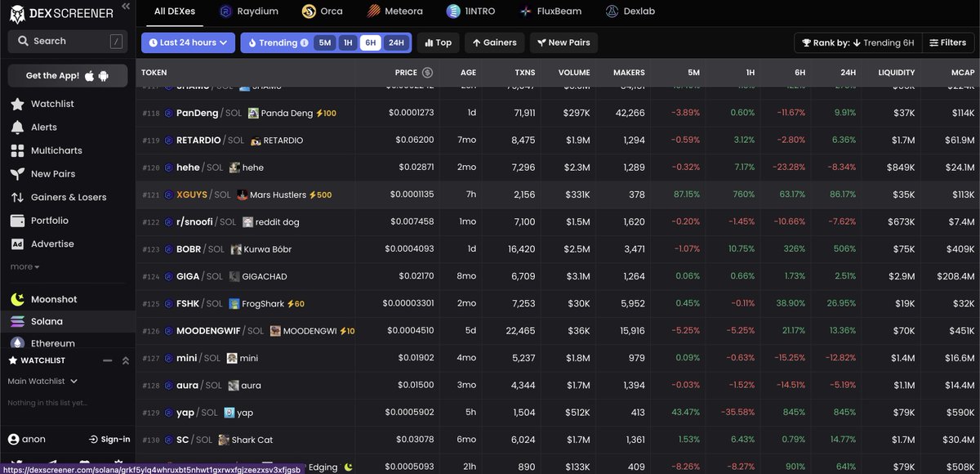
Task: Focus the Search input field
Action: [68, 41]
